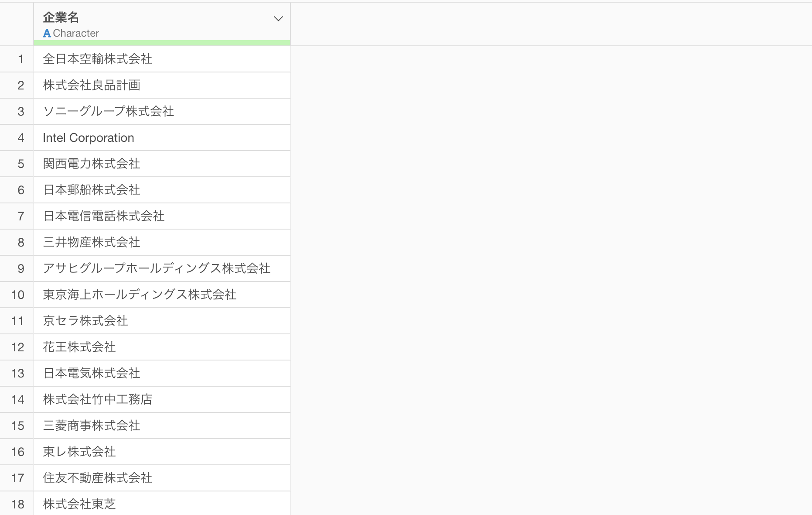Select the 住友不動産株式会社 cell
The image size is (812, 515).
[98, 478]
